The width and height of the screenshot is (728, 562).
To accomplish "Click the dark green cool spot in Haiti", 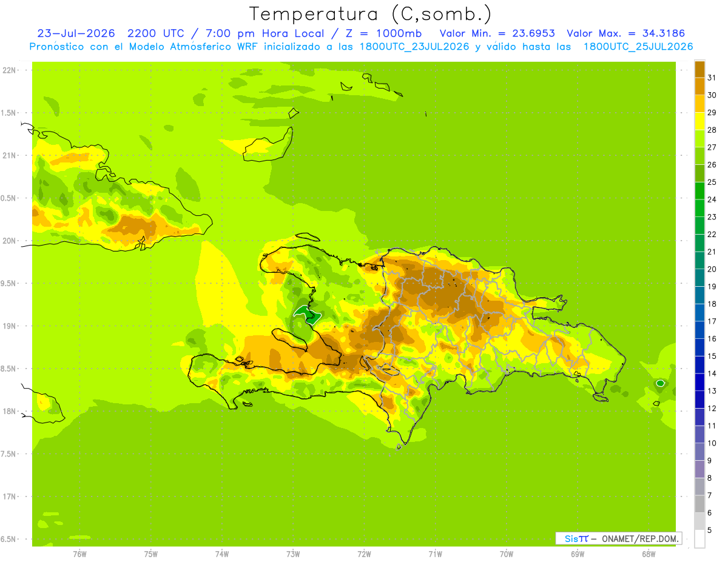I will coord(308,315).
